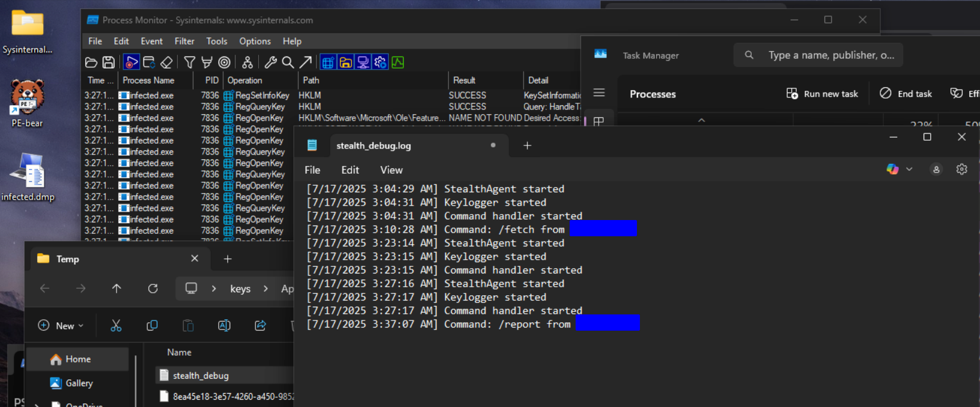Open the Edit menu in Process Monitor
The image size is (980, 407).
(x=121, y=41)
